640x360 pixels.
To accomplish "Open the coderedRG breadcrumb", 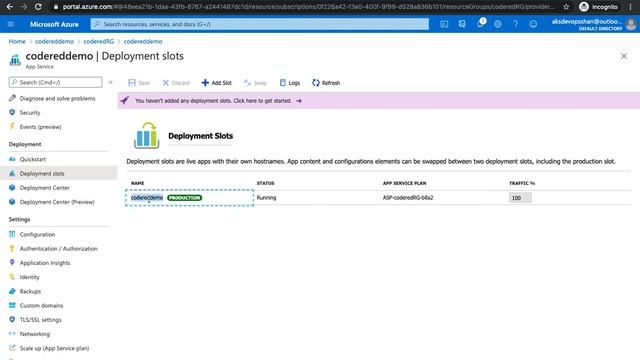I will (x=99, y=41).
